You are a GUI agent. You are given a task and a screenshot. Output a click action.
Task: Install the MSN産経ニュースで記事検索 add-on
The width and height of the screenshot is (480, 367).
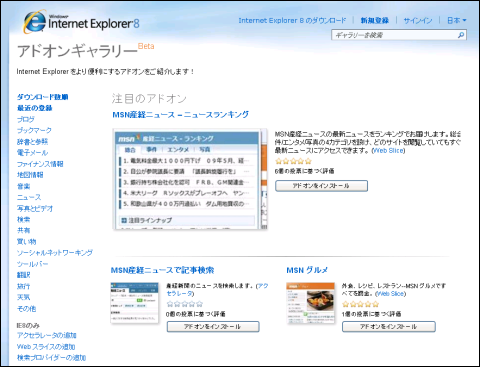tap(213, 327)
